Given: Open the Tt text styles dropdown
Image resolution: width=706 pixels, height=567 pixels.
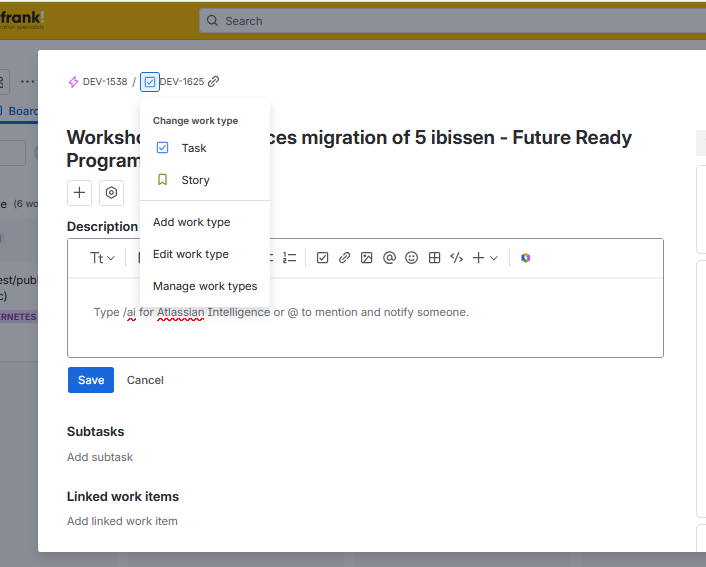Looking at the screenshot, I should point(102,258).
